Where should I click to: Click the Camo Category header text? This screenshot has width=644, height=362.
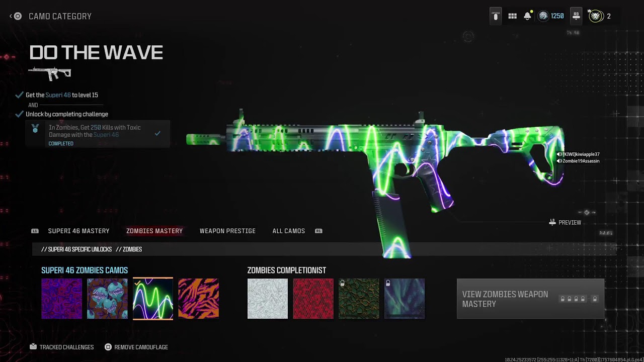(60, 16)
